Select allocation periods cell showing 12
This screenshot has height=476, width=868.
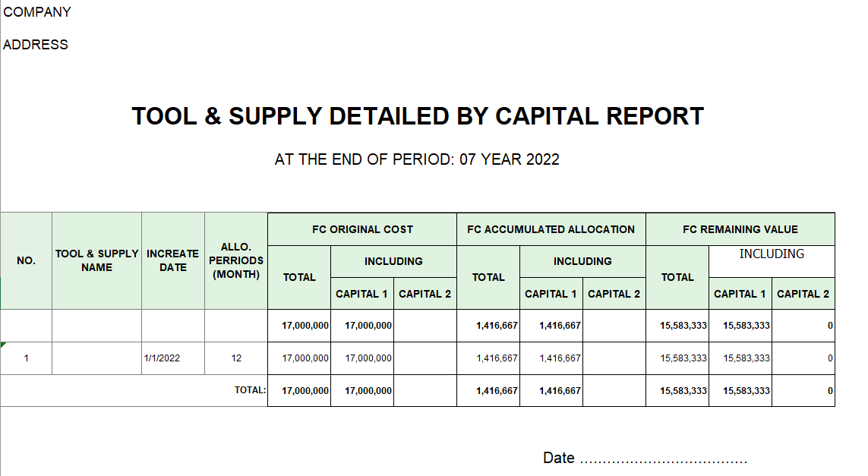[236, 358]
